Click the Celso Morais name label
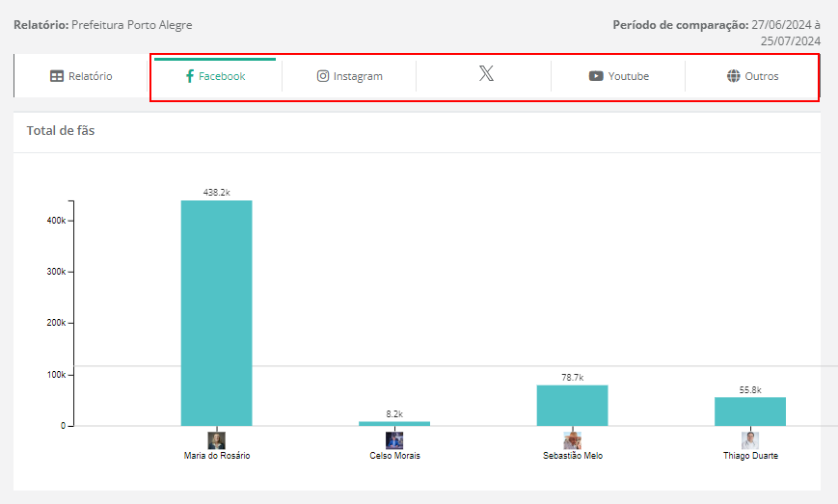This screenshot has width=838, height=504. click(394, 456)
